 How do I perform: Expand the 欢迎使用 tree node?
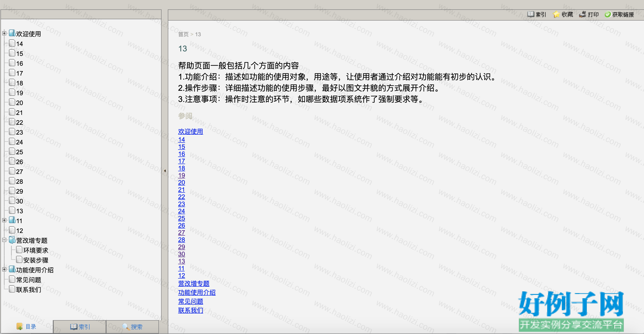point(4,33)
